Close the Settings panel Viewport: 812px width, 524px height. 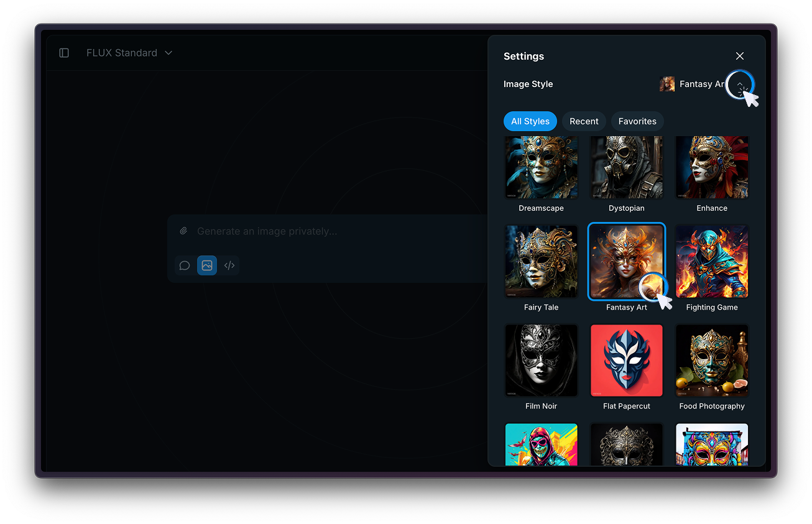(x=740, y=56)
